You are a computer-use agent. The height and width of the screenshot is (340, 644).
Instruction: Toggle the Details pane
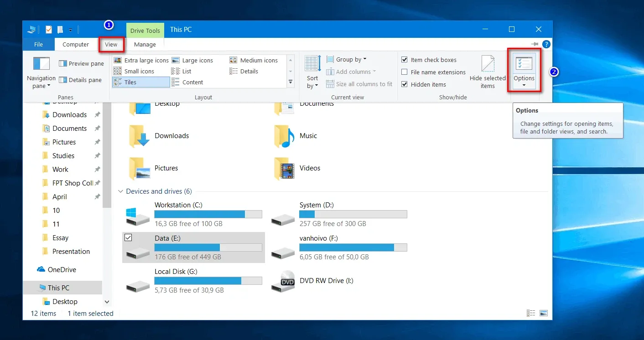(x=80, y=80)
